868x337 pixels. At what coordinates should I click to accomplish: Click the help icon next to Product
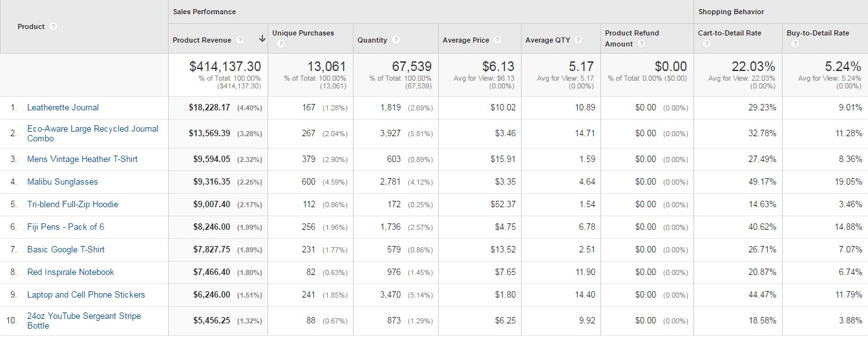tap(54, 27)
